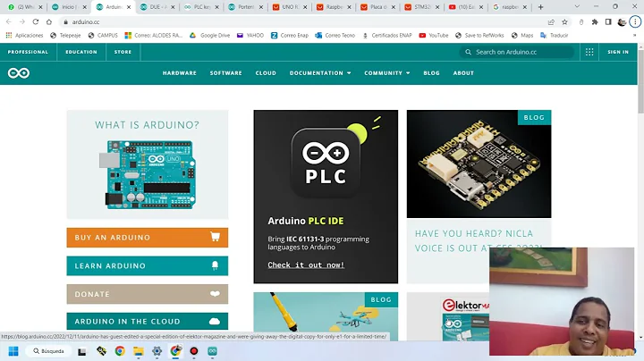644x361 pixels.
Task: Switch to the Professional section tab
Action: [x=28, y=52]
